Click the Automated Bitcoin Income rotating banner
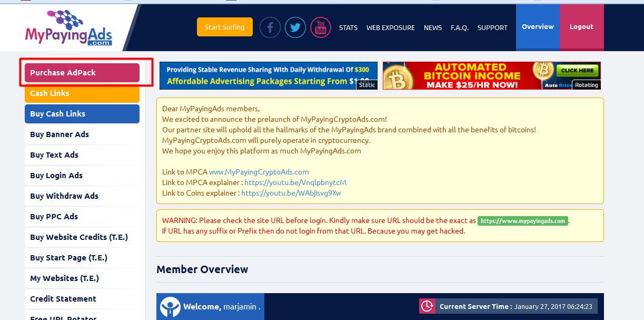The width and height of the screenshot is (644, 320). coord(492,75)
